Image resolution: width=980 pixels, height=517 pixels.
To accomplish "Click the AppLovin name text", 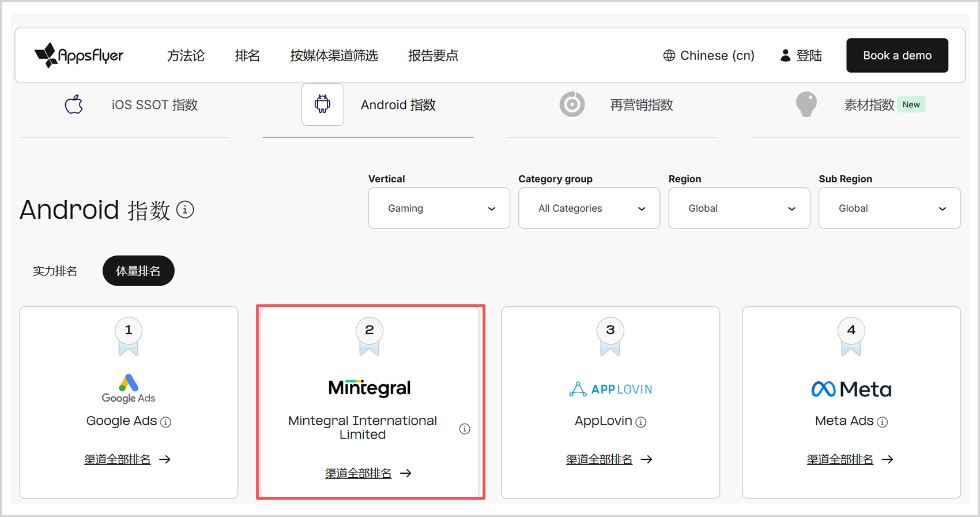I will click(603, 421).
